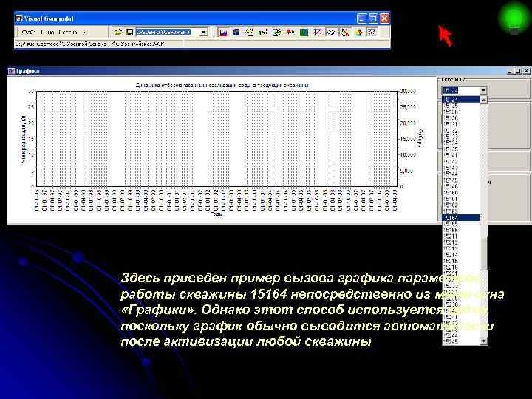This screenshot has height=399, width=532.
Task: Select well 15141 in the list
Action: pyautogui.click(x=461, y=155)
